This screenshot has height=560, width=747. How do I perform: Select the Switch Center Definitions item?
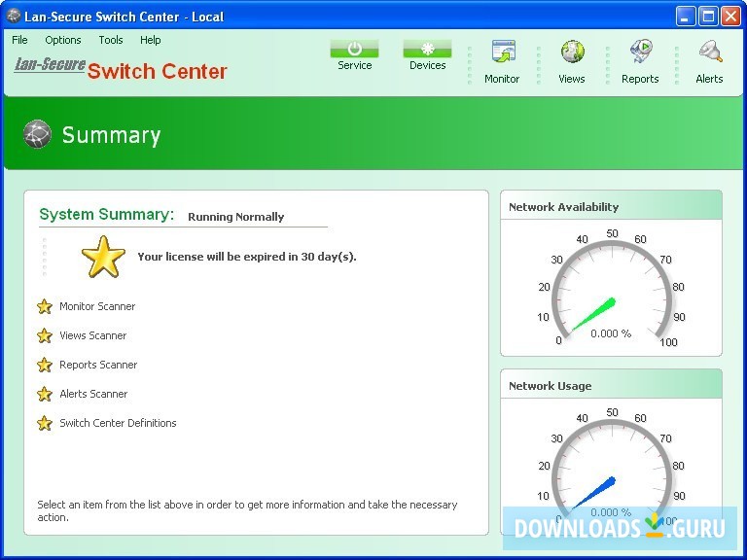pyautogui.click(x=118, y=423)
